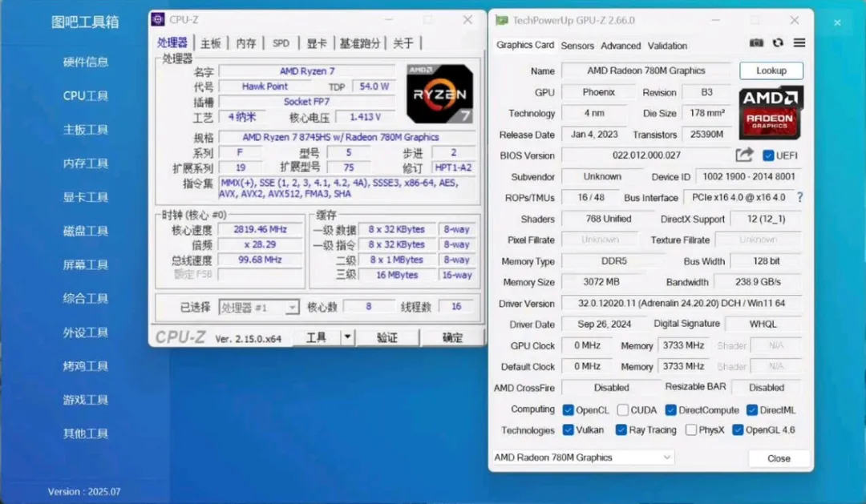Switch to the 主板 tab in CPU-Z

point(211,43)
